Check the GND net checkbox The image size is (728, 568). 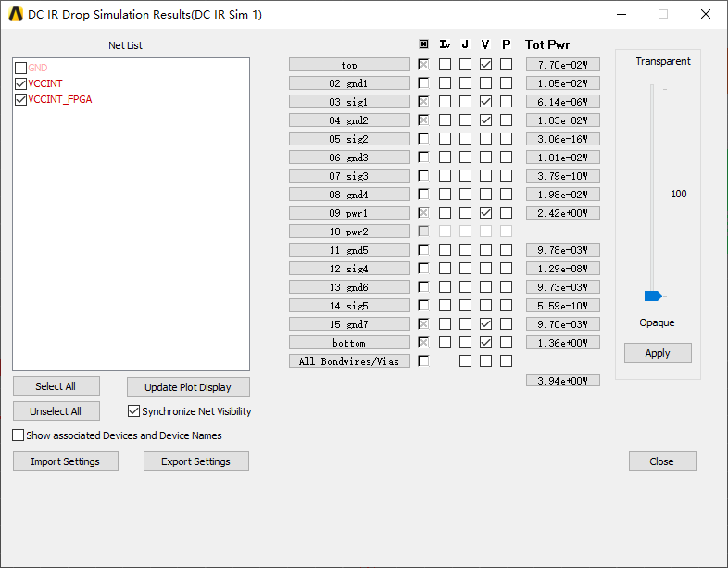(20, 68)
